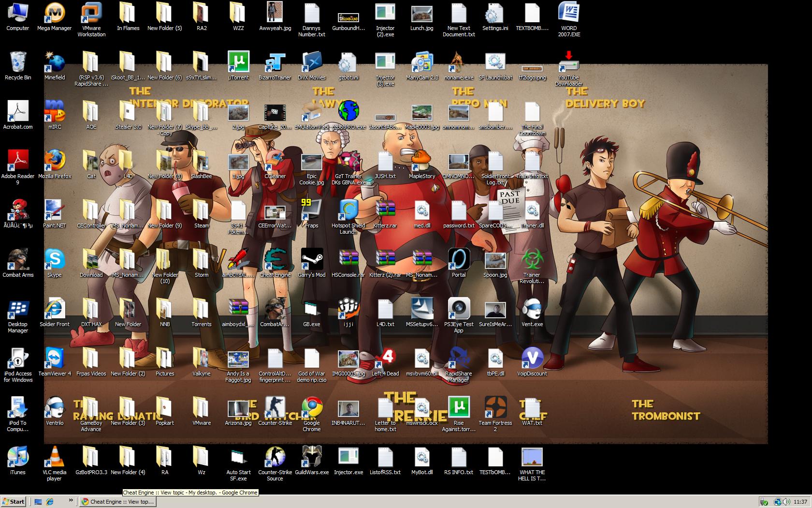The width and height of the screenshot is (812, 508).
Task: Select the Rise Against.torr... file
Action: 459,415
